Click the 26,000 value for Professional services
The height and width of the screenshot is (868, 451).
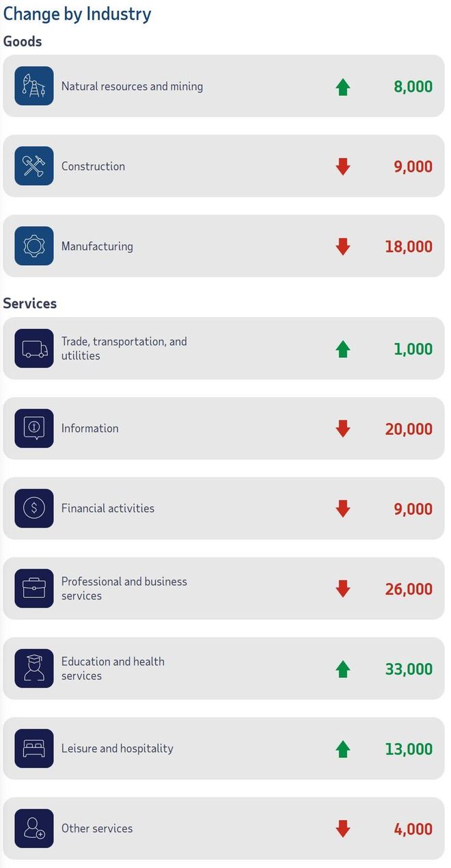click(x=409, y=589)
